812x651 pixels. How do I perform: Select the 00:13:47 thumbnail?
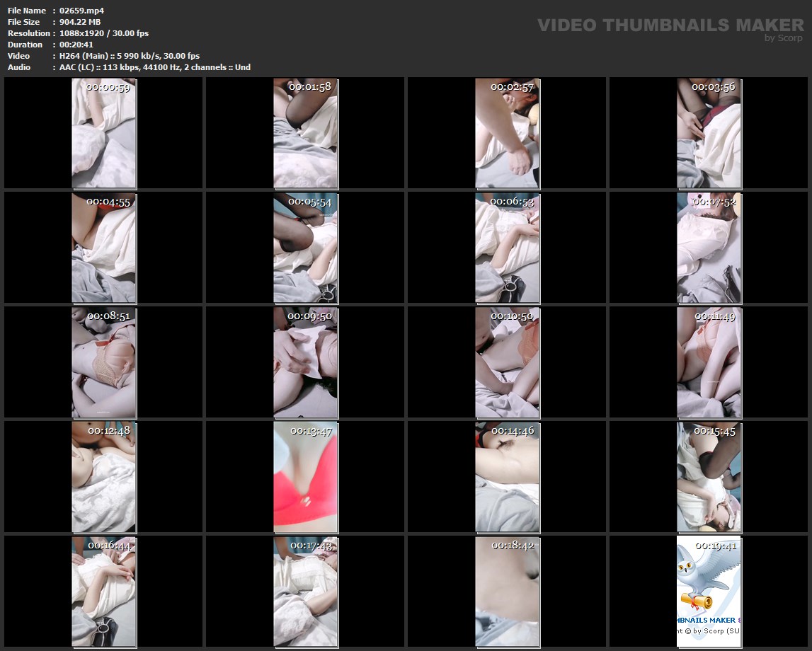click(305, 477)
